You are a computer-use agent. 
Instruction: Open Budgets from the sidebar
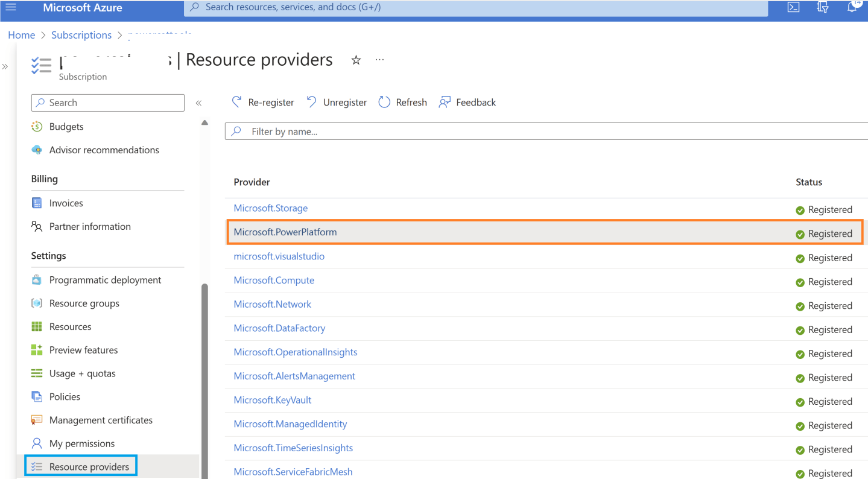tap(66, 126)
